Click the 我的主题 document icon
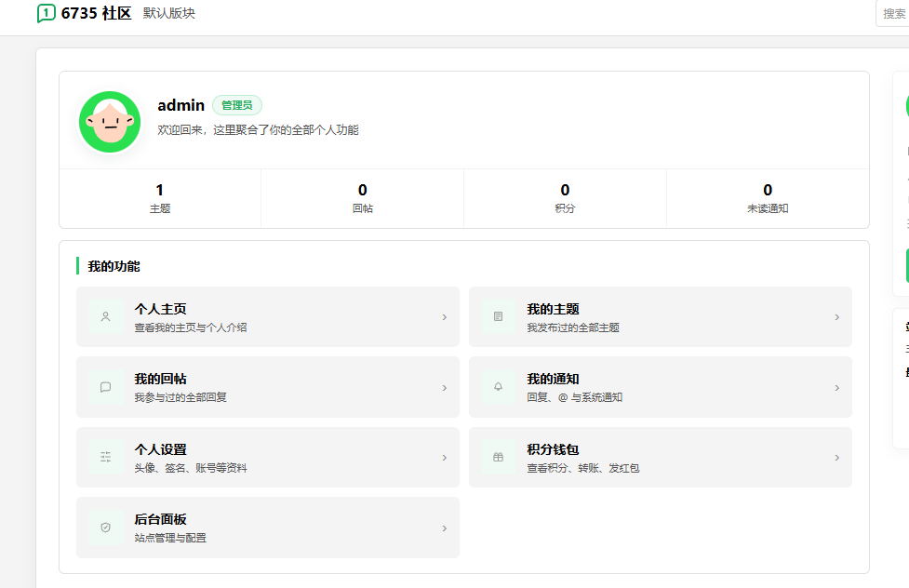Screen dimensions: 909x588 click(498, 316)
